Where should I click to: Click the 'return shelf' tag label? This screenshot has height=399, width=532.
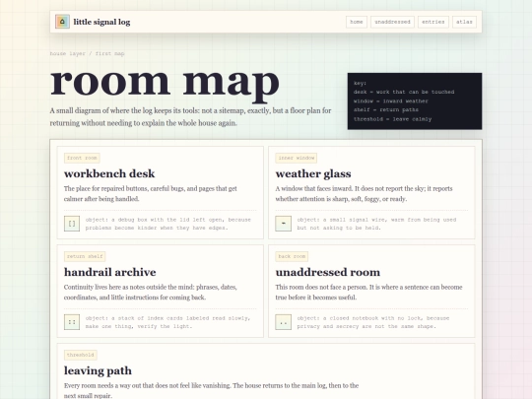[x=85, y=256]
